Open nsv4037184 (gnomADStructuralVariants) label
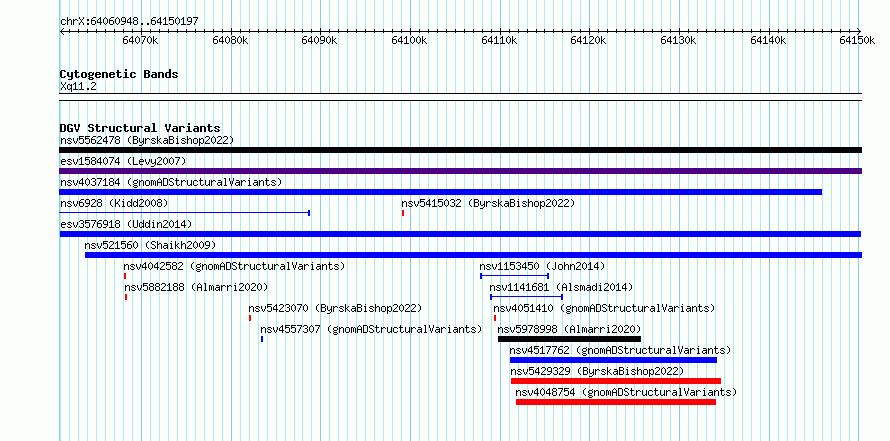890x441 pixels. coord(171,182)
